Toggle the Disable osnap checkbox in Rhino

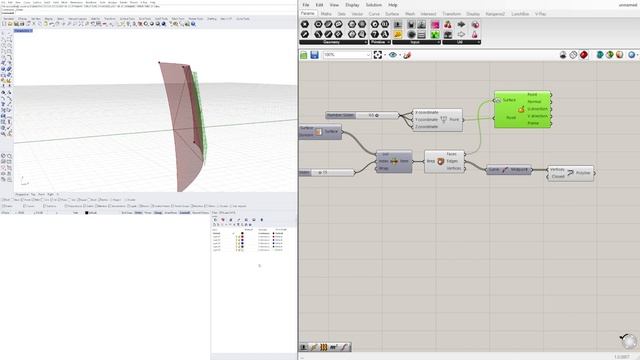click(x=130, y=200)
